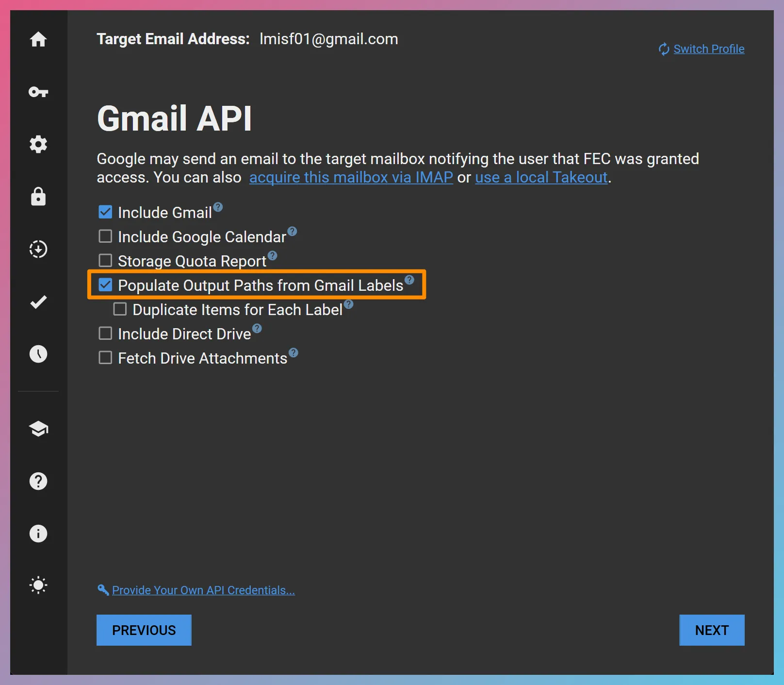
Task: Open Provide Your Own API Credentials
Action: pyautogui.click(x=202, y=590)
